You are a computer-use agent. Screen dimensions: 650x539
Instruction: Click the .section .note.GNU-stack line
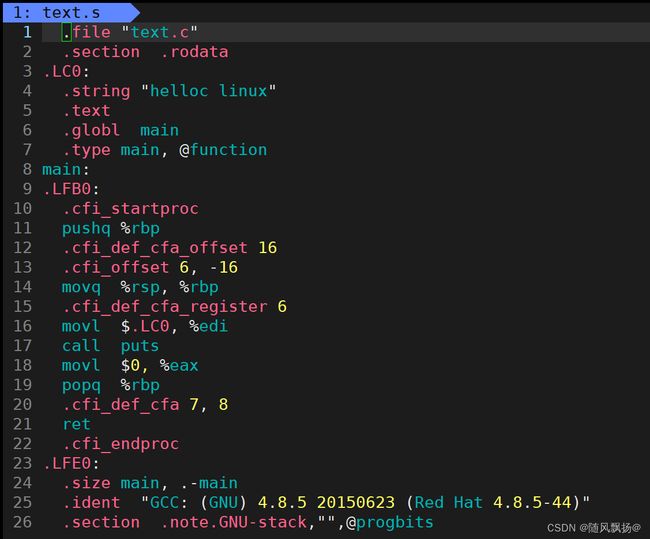tap(247, 522)
